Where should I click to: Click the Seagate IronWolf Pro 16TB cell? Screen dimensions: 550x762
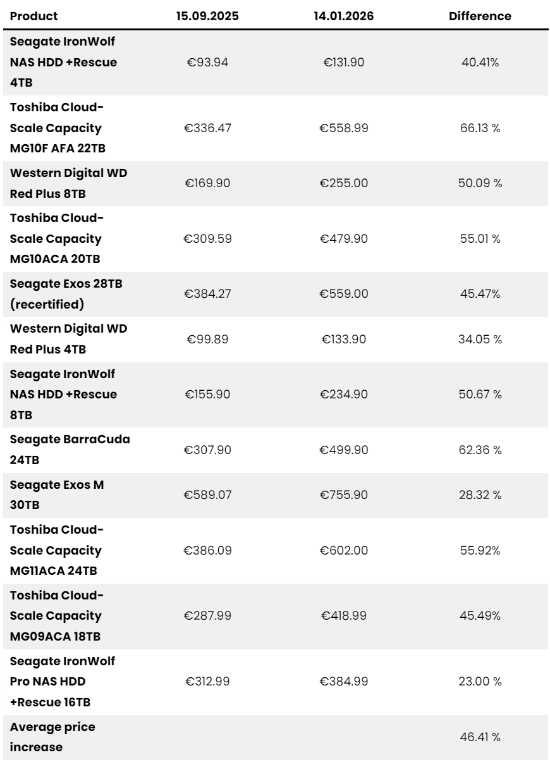click(62, 681)
